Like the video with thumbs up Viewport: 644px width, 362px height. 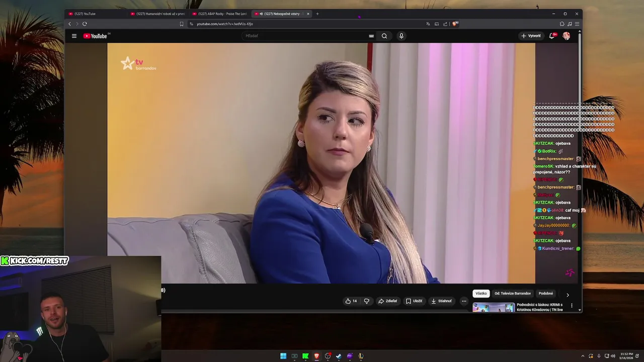tap(351, 301)
